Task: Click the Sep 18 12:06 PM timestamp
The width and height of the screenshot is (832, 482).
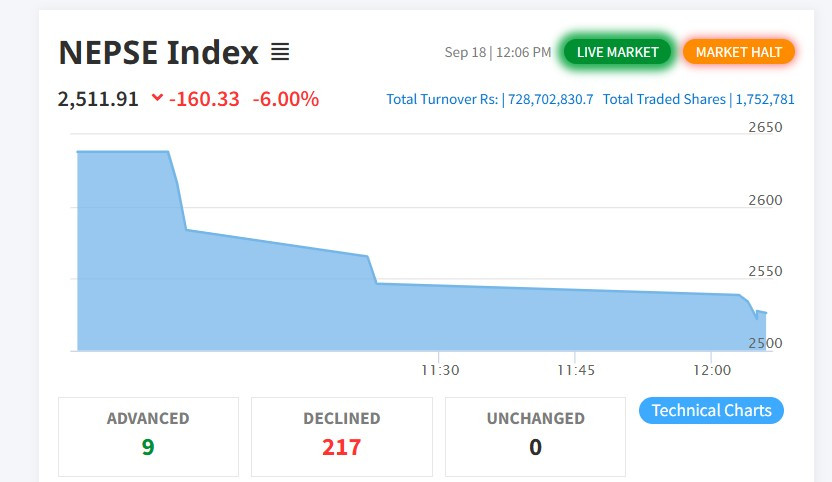Action: point(498,52)
